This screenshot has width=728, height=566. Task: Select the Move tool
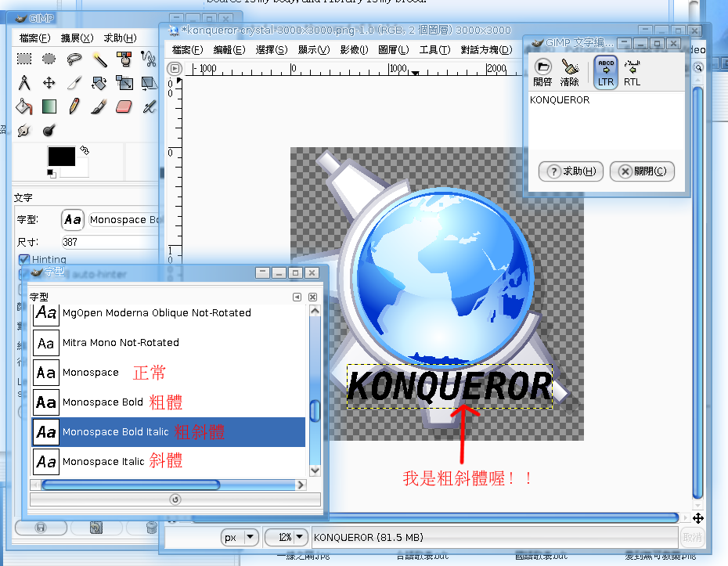(49, 83)
